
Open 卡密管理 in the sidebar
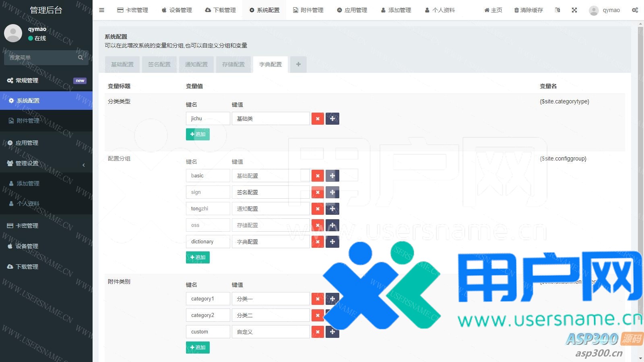(46, 226)
